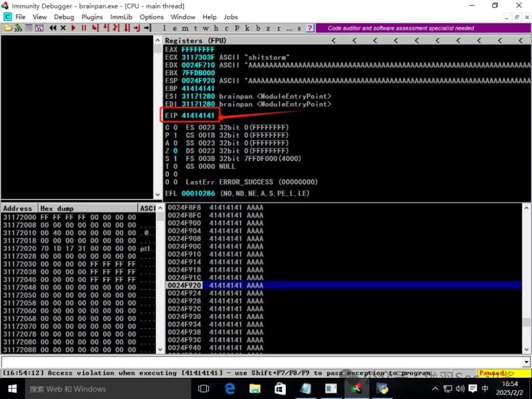The width and height of the screenshot is (532, 399).
Task: Show Executable modules with e button
Action: [x=175, y=28]
